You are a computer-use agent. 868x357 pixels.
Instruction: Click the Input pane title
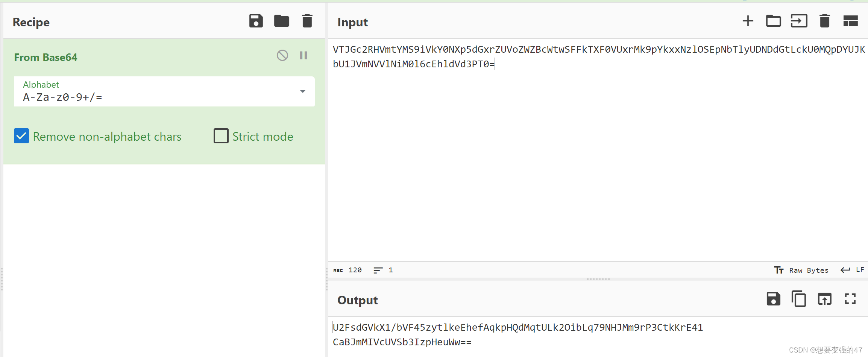[352, 22]
